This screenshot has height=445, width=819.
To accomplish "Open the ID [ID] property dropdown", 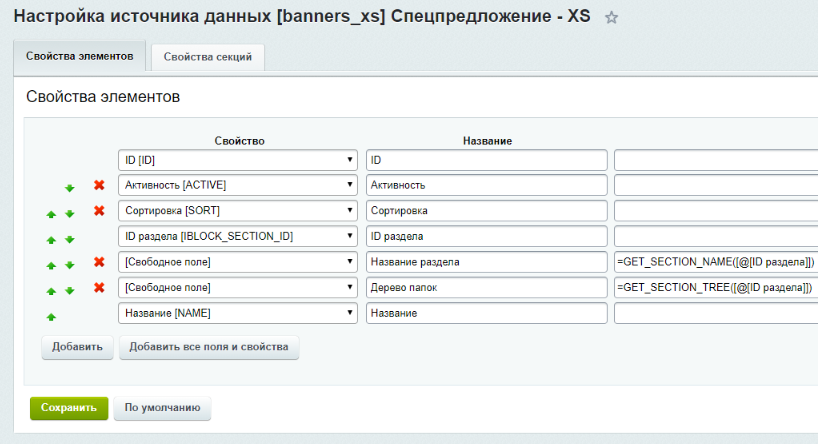I will point(237,160).
